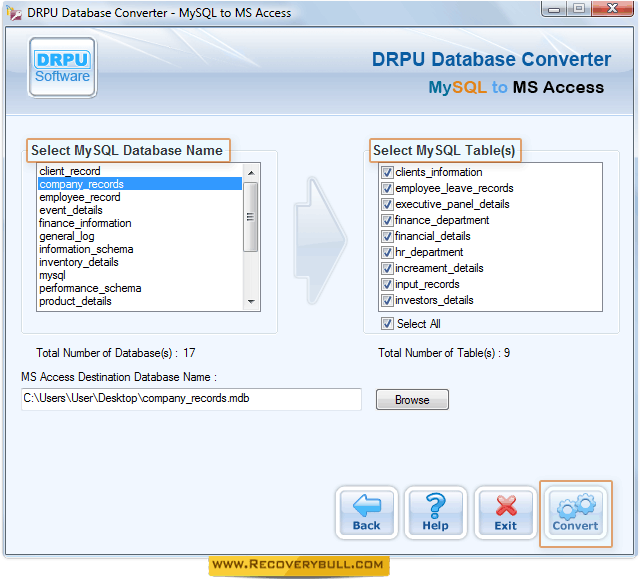Click the MS Access destination path field
Viewport: 640px width, 579px height.
click(x=191, y=399)
